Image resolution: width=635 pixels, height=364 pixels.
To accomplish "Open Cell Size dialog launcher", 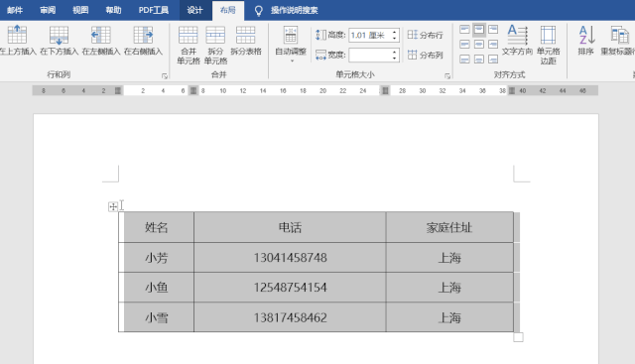I will click(x=447, y=75).
